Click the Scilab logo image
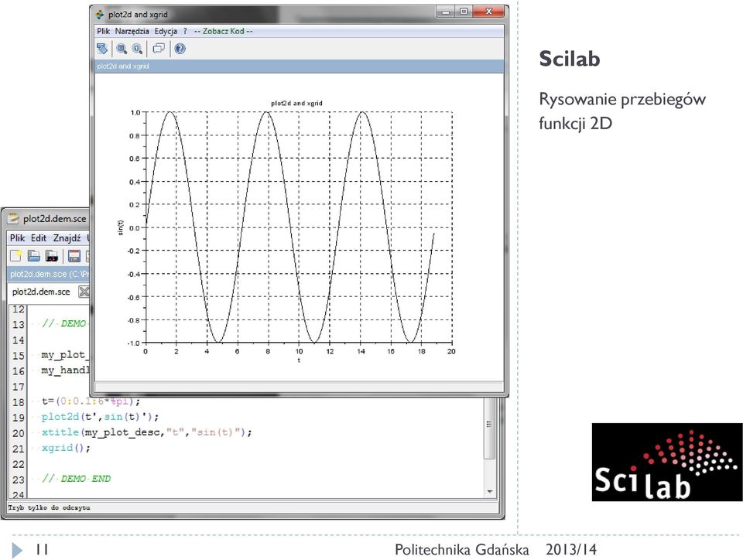The height and width of the screenshot is (560, 743). pos(666,462)
